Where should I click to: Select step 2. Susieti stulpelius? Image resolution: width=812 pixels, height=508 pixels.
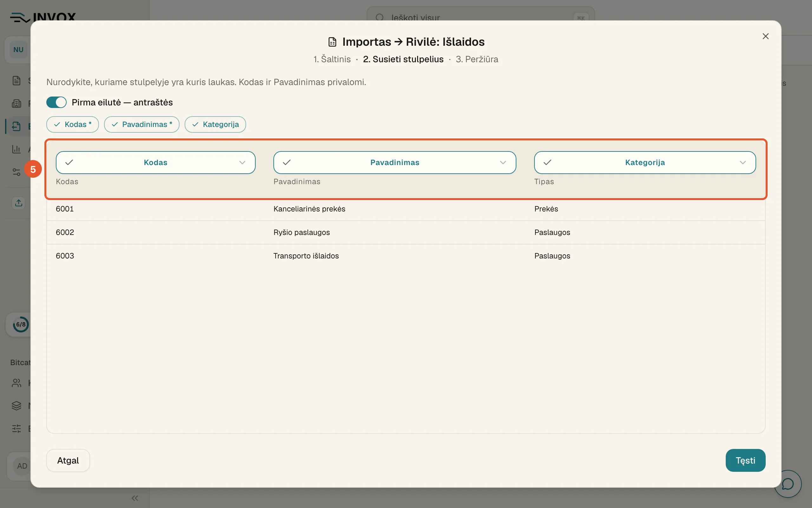[403, 59]
